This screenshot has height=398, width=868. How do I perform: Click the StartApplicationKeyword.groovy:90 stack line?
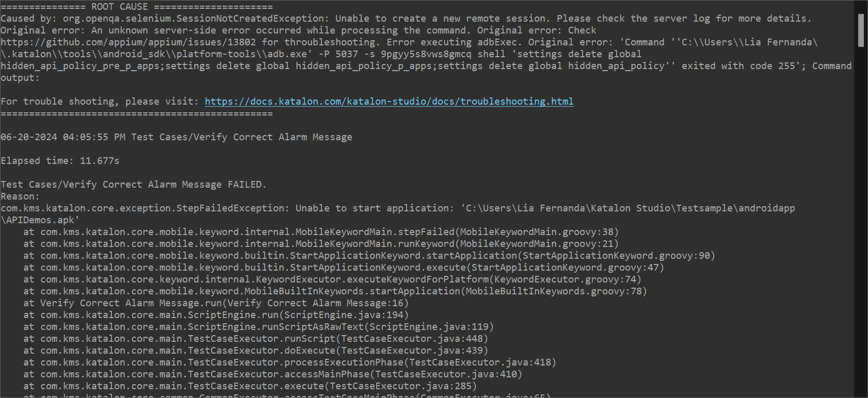point(368,256)
